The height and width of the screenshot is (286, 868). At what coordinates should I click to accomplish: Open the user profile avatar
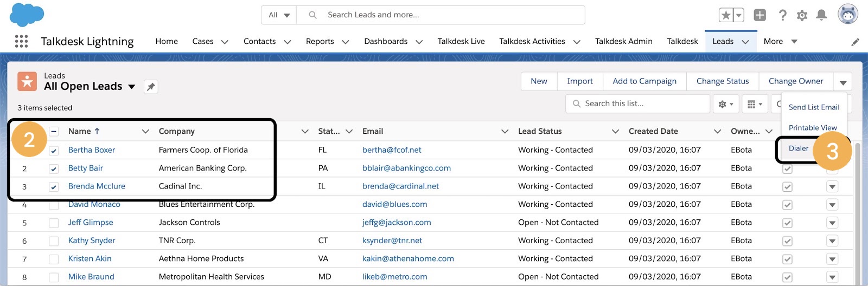(x=848, y=15)
